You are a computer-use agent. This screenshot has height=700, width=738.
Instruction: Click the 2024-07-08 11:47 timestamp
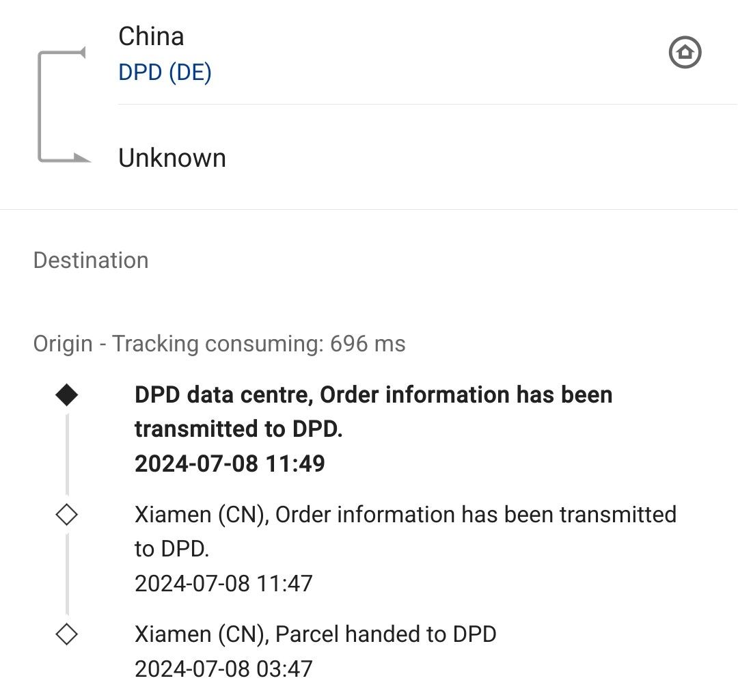click(223, 584)
